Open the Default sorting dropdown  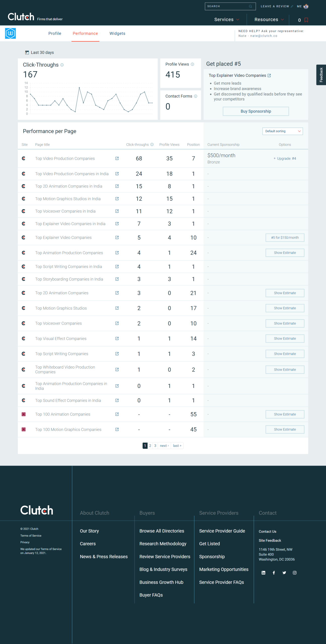click(283, 131)
